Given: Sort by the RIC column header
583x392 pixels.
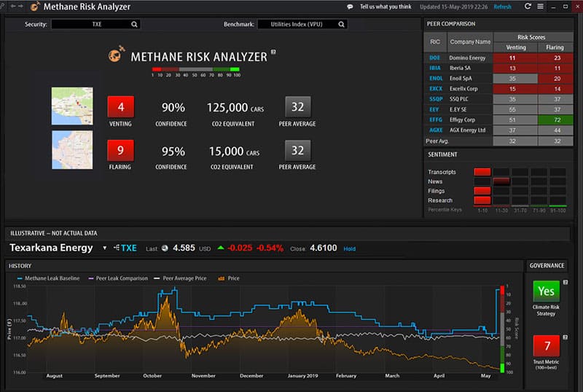Looking at the screenshot, I should pyautogui.click(x=435, y=42).
